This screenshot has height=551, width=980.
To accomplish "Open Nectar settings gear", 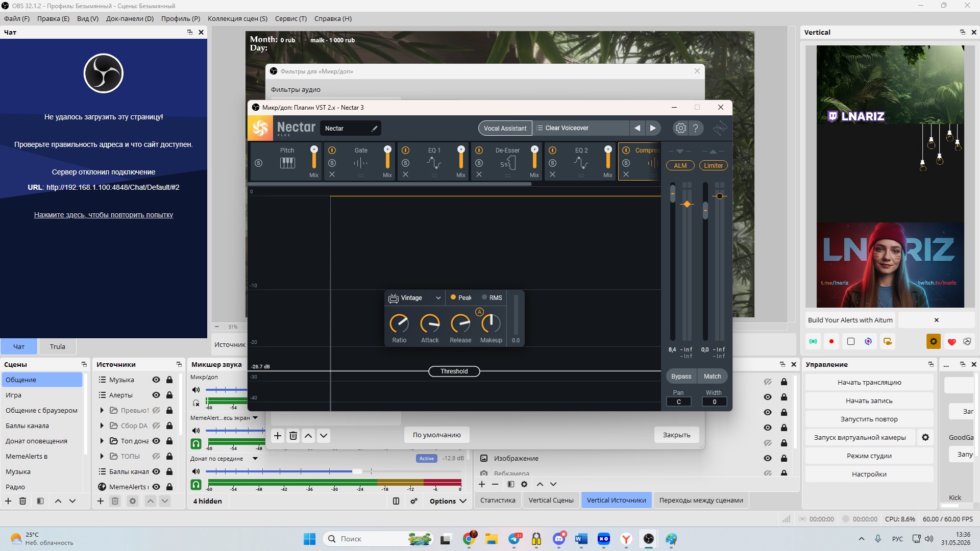I will 680,128.
